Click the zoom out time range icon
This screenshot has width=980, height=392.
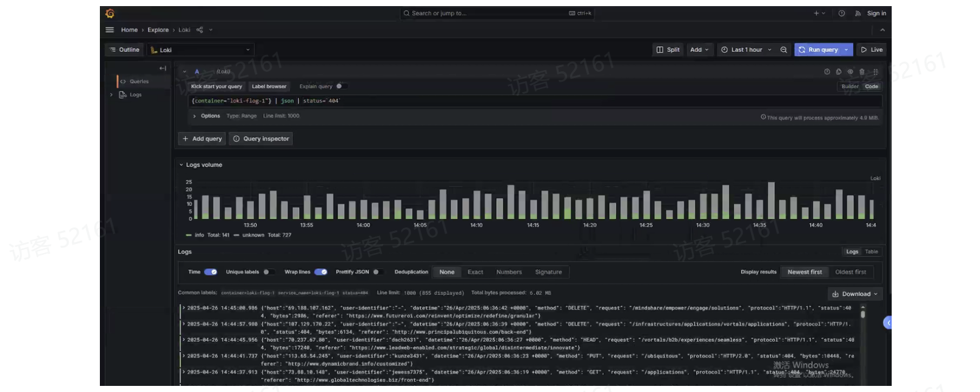[x=784, y=50]
